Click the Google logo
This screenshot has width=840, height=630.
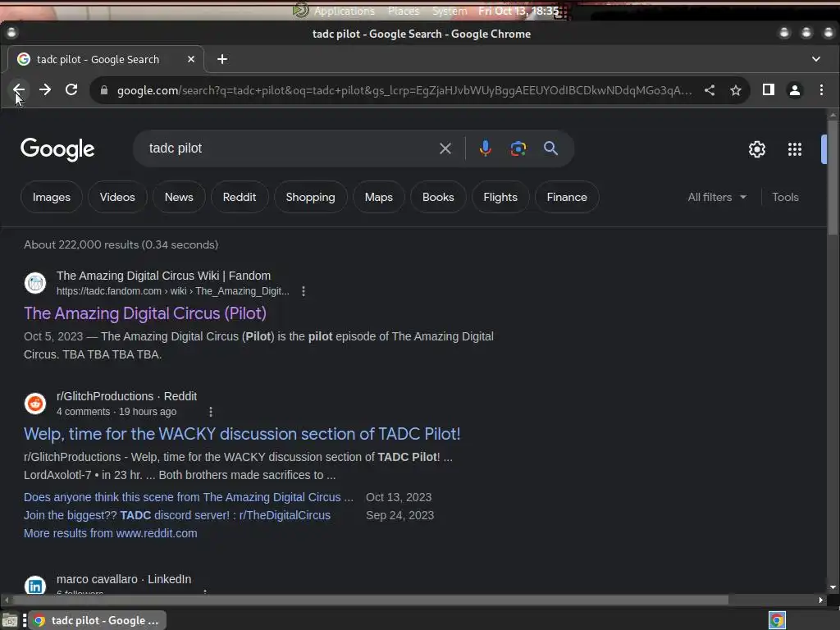click(57, 149)
